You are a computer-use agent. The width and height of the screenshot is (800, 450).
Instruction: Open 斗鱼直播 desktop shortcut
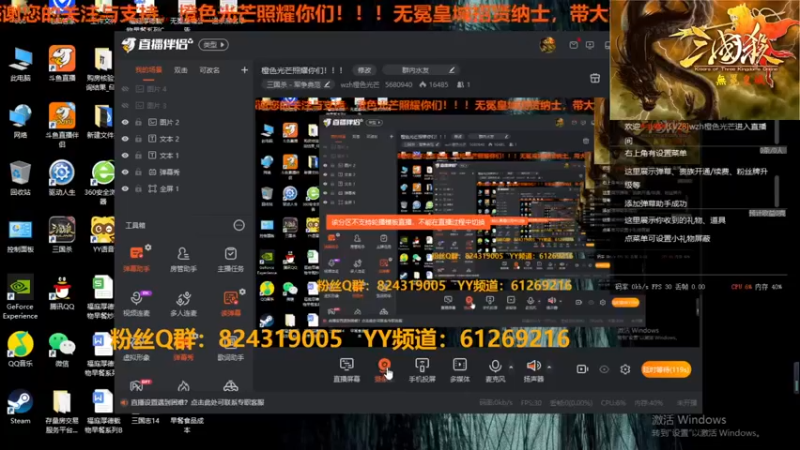[x=62, y=64]
